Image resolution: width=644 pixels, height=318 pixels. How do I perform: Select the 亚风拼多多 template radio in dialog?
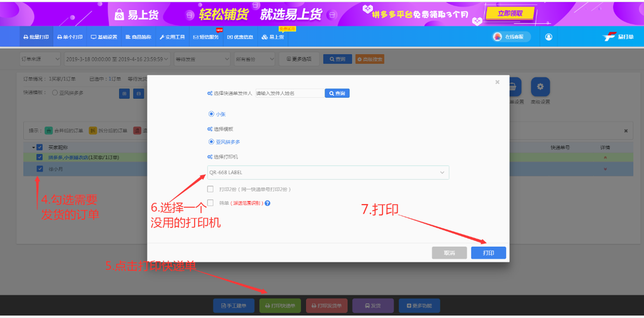click(x=211, y=142)
